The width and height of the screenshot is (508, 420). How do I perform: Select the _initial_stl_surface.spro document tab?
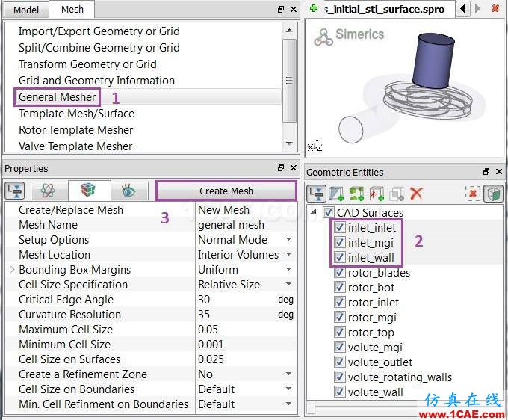[384, 9]
